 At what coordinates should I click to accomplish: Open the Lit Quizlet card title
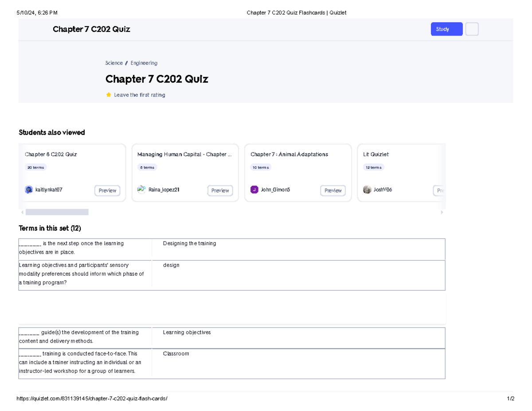(x=376, y=154)
